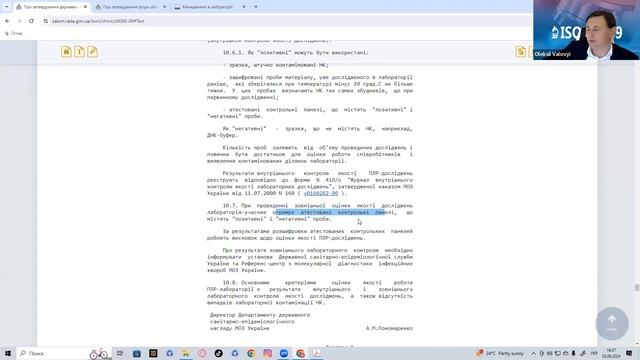Open the tab search dropdown arrow
The width and height of the screenshot is (640, 360).
tap(6, 7)
